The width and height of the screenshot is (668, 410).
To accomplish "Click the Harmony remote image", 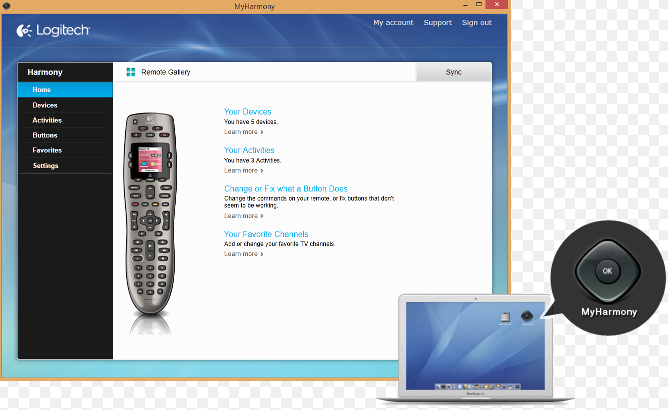I will 150,214.
